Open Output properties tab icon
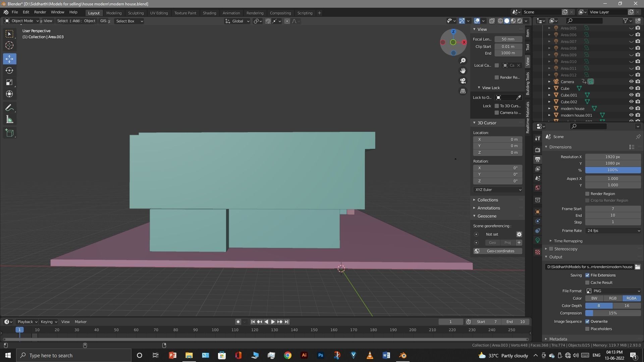The image size is (644, 362). point(538,159)
